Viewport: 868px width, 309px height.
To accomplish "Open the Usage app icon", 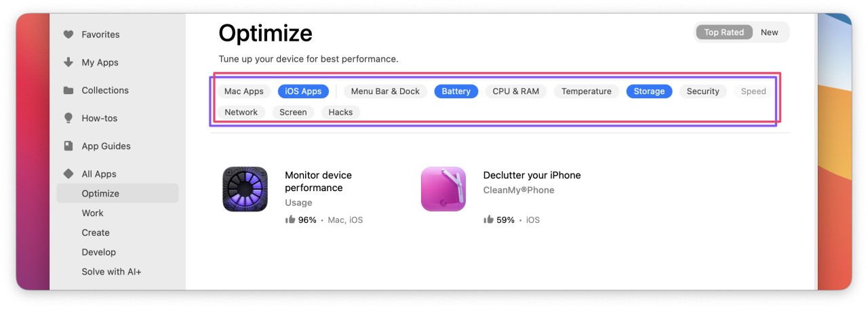I will (x=245, y=189).
